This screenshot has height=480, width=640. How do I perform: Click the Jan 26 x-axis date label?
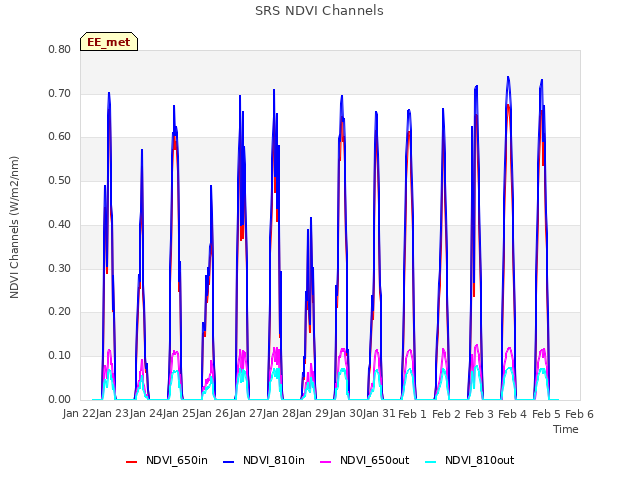click(x=213, y=414)
